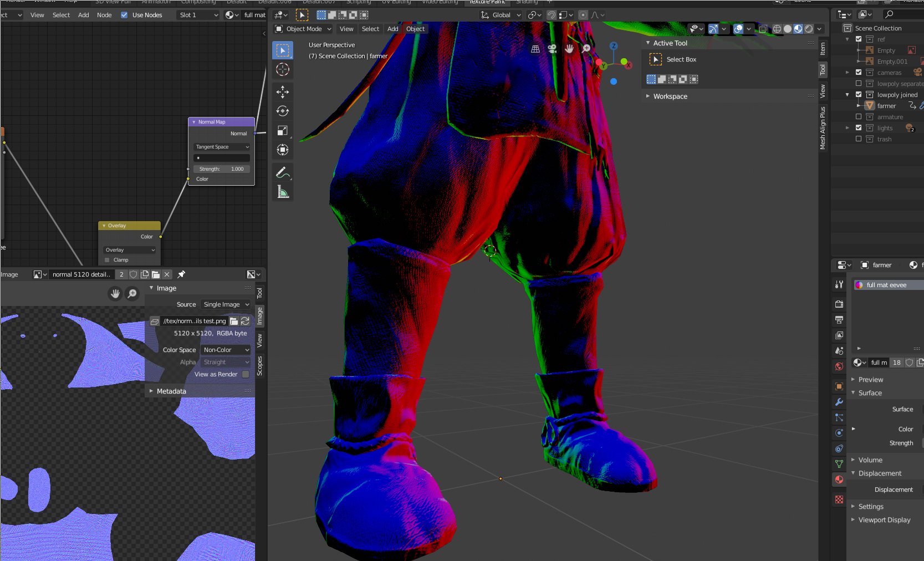Expand the Preview panel in material properties
This screenshot has width=924, height=561.
[870, 380]
